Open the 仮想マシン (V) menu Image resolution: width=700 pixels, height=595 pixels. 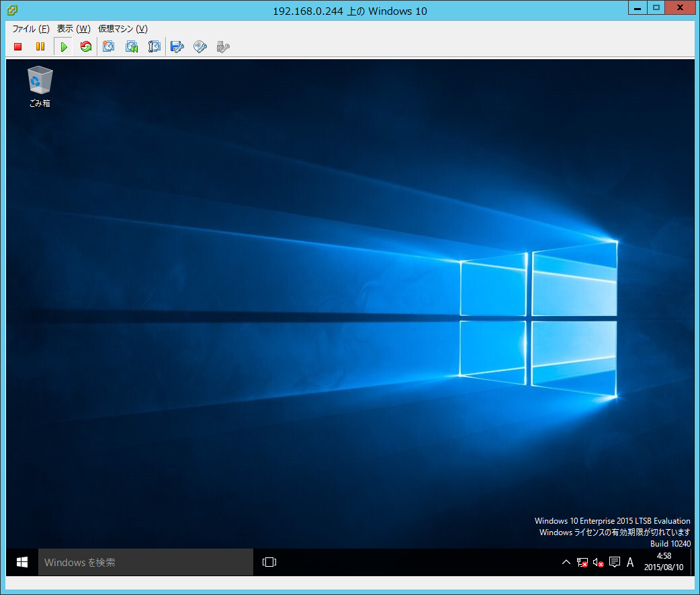pyautogui.click(x=123, y=29)
